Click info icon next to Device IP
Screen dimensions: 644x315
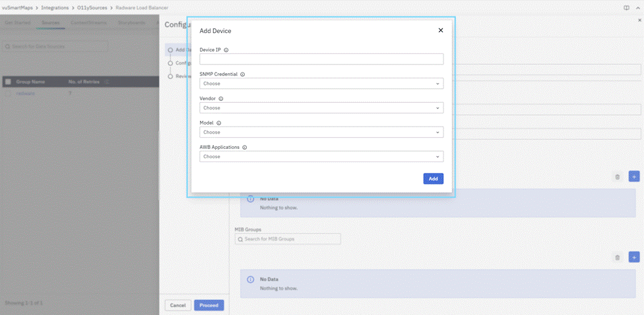tap(226, 50)
